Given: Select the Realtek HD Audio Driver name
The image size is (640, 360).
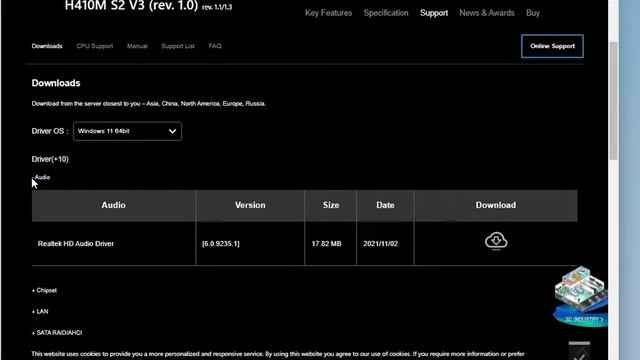Looking at the screenshot, I should pyautogui.click(x=76, y=244).
